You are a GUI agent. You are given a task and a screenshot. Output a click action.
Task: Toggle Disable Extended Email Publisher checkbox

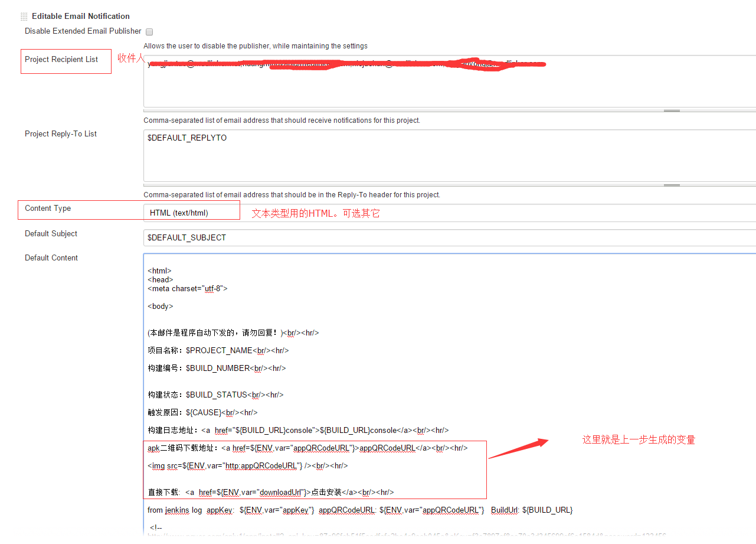click(149, 31)
